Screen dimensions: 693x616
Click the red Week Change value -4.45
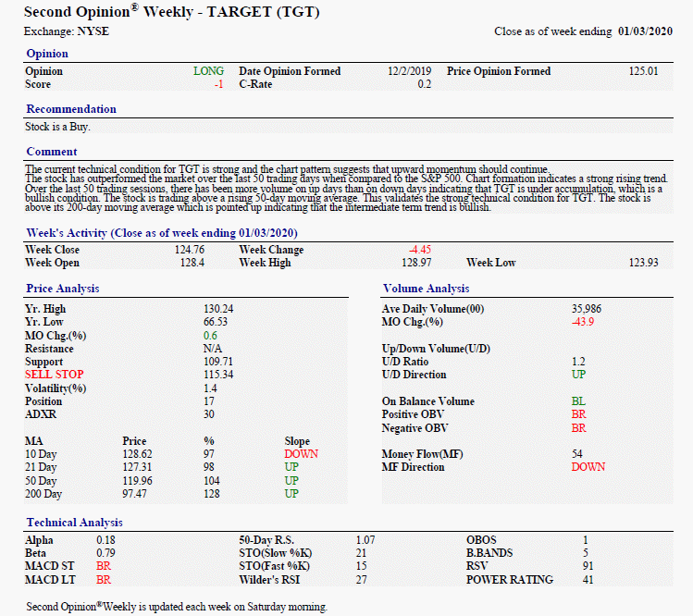tap(420, 250)
